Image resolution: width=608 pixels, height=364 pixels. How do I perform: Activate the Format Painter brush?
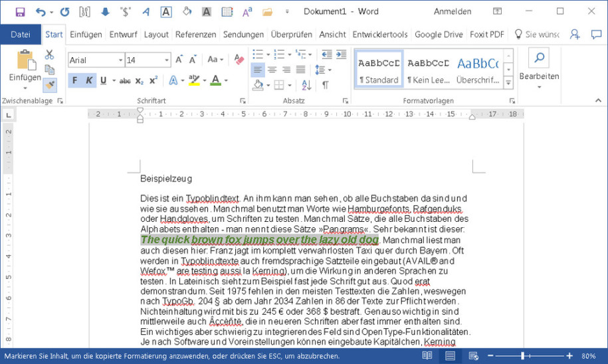click(50, 85)
